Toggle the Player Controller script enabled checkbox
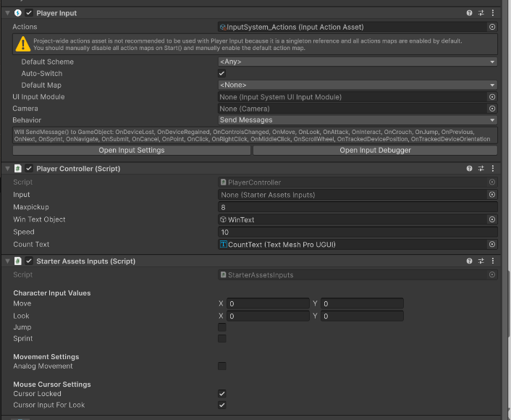 coord(29,169)
